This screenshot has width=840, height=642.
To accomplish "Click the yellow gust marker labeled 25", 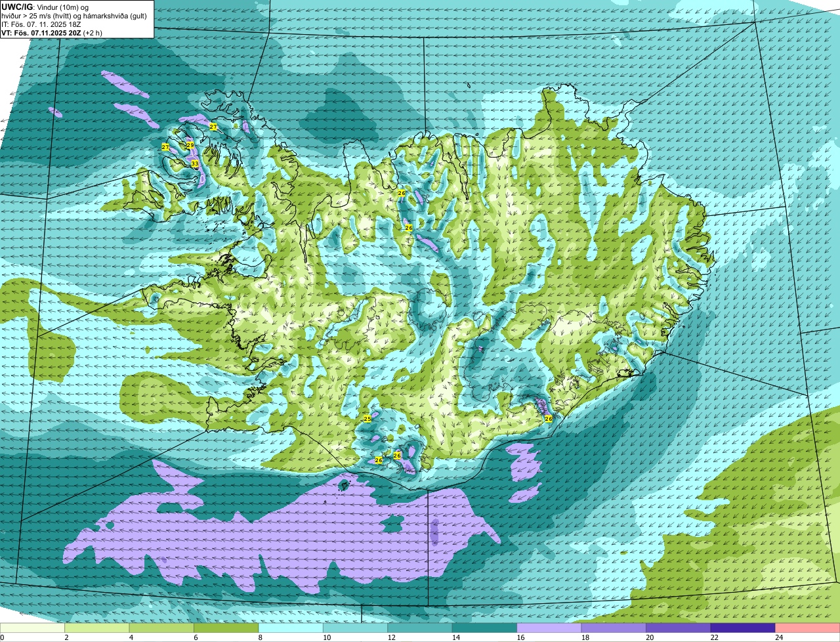I will point(367,418).
